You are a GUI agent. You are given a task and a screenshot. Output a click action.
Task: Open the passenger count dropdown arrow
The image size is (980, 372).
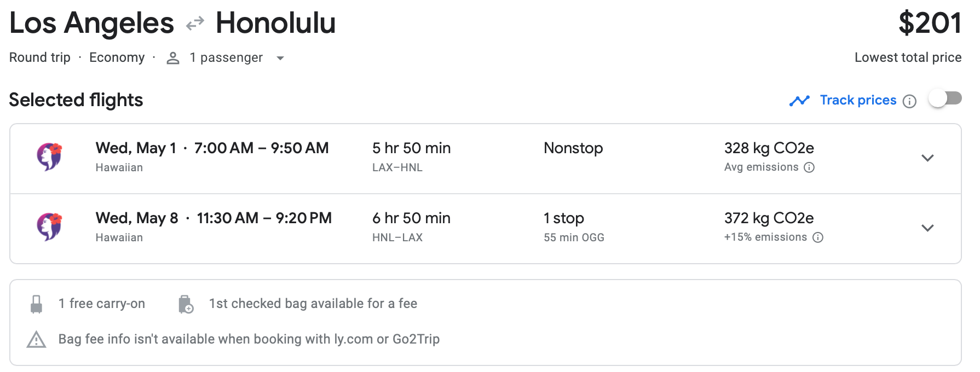[x=280, y=58]
